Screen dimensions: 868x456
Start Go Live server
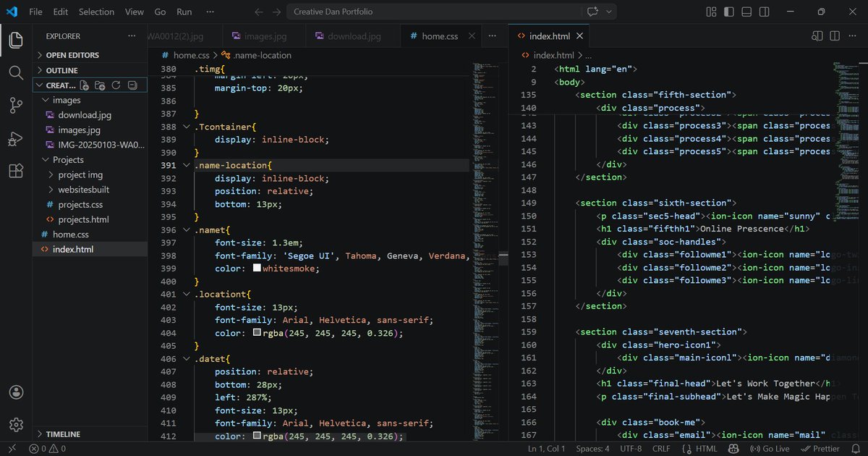[770, 449]
